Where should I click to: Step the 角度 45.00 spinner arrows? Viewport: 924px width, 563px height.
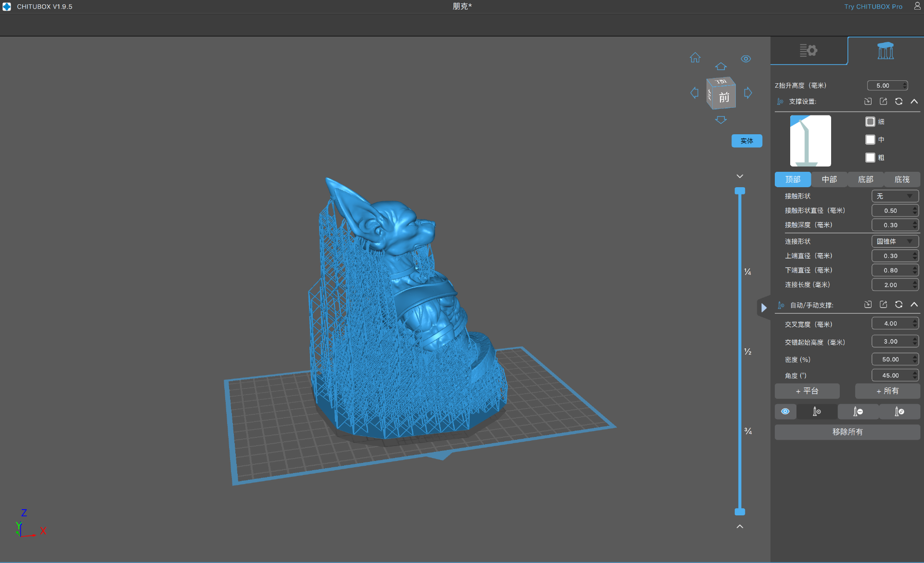click(x=915, y=375)
